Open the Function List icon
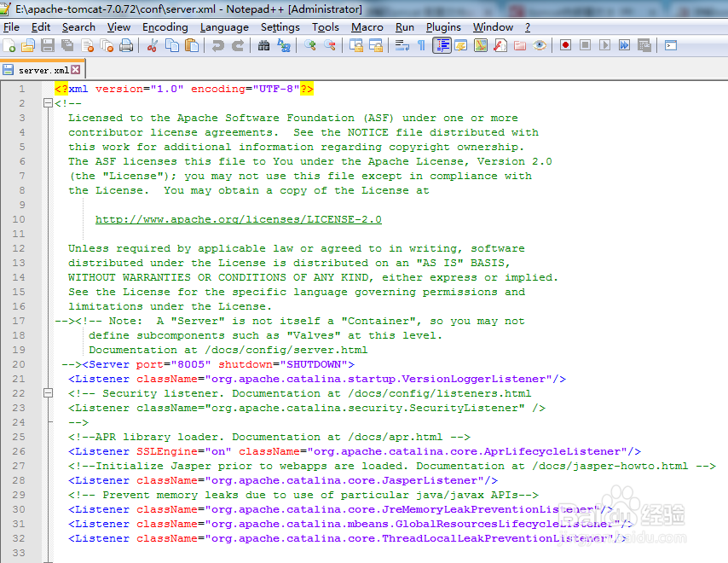 pyautogui.click(x=500, y=45)
